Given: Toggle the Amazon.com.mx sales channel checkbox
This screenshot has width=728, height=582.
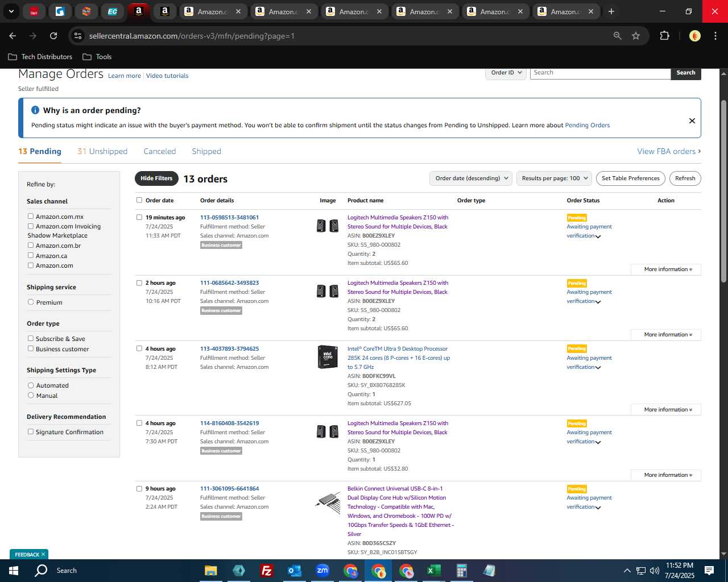Looking at the screenshot, I should click(31, 216).
